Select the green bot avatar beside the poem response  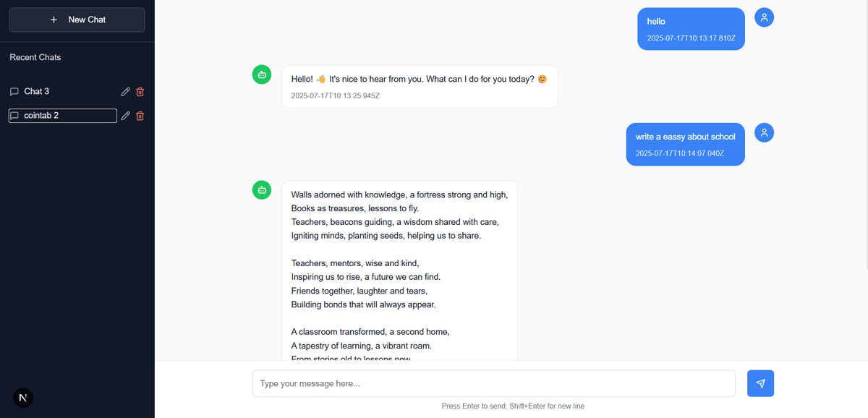point(262,189)
